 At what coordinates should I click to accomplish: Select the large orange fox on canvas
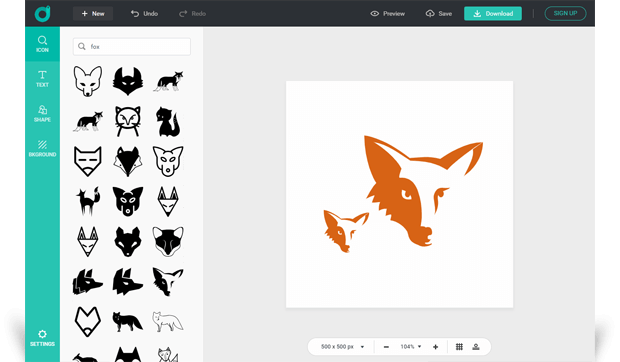[423, 191]
